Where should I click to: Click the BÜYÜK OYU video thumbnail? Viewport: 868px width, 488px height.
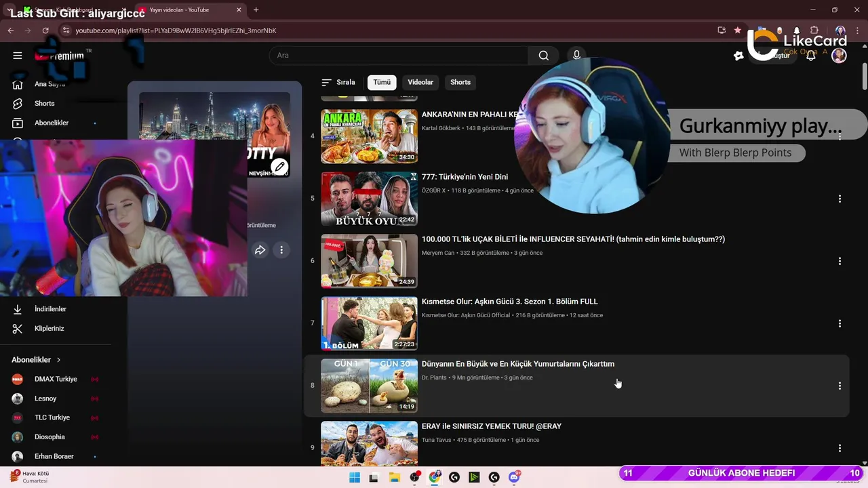tap(369, 199)
